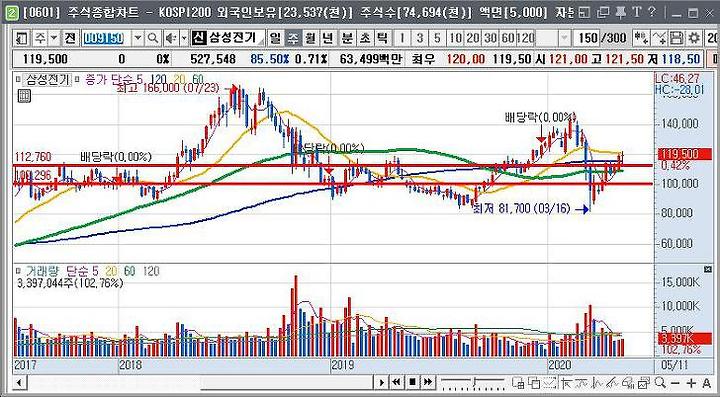This screenshot has height=397, width=720.
Task: Select the 월 monthly period button
Action: tap(310, 38)
